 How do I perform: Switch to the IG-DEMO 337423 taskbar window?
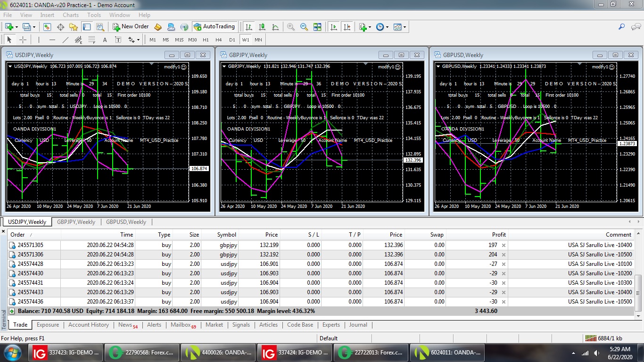click(x=66, y=352)
